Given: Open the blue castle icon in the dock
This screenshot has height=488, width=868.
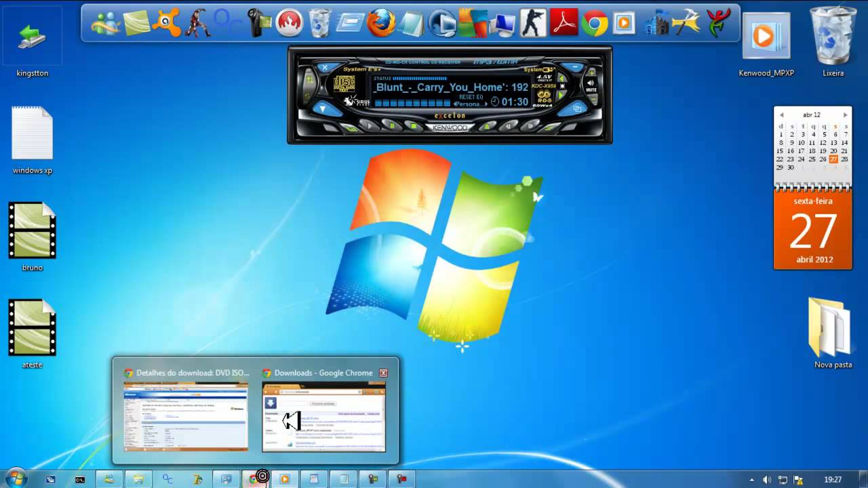Looking at the screenshot, I should [x=656, y=23].
